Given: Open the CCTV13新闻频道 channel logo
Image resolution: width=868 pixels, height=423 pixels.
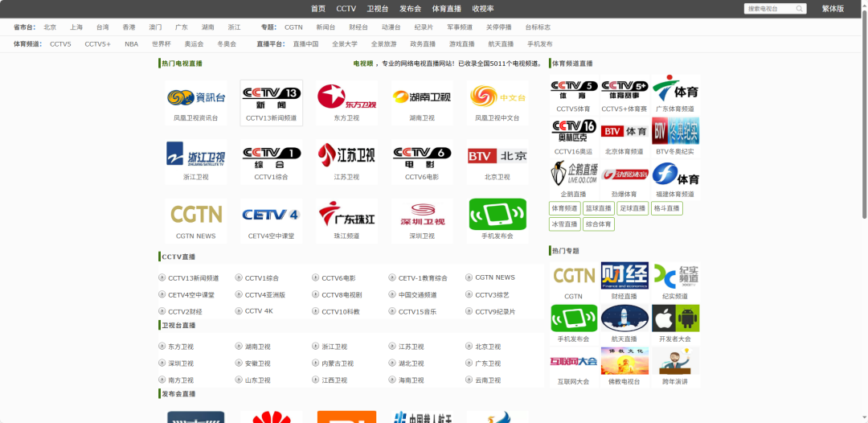Looking at the screenshot, I should point(271,97).
